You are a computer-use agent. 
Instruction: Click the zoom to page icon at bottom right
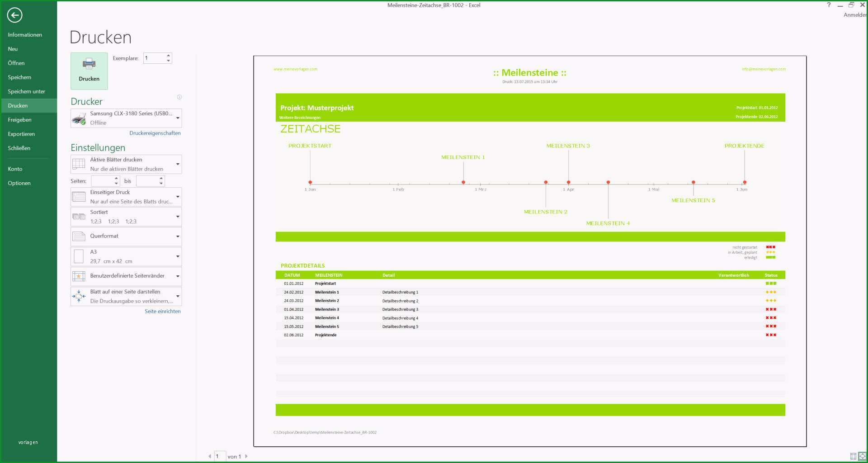[x=862, y=456]
